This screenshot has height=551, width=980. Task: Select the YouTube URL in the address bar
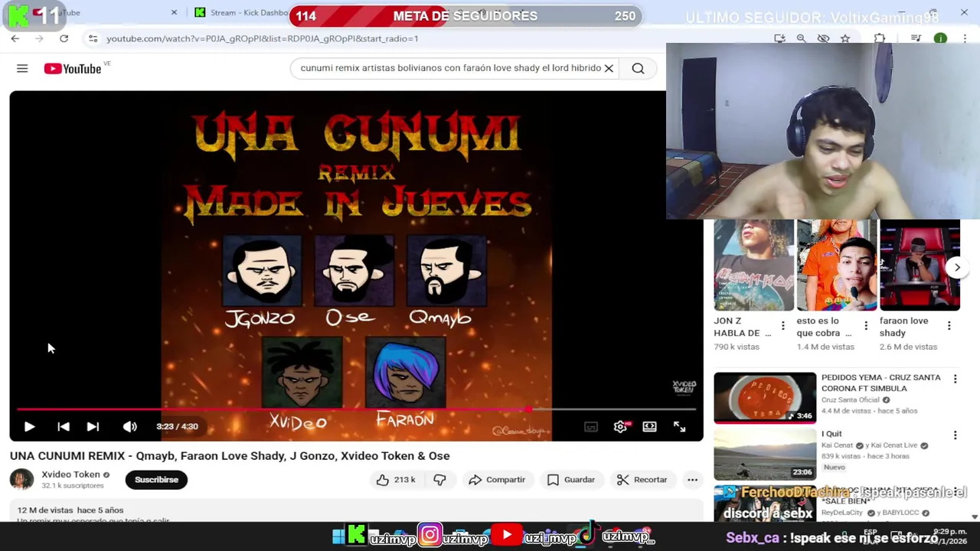coord(262,38)
